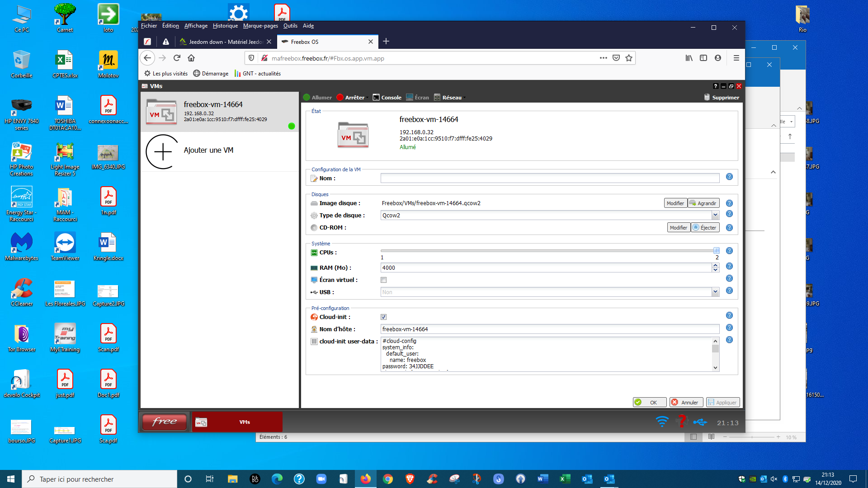
Task: Click the red Free logo button
Action: click(x=165, y=422)
